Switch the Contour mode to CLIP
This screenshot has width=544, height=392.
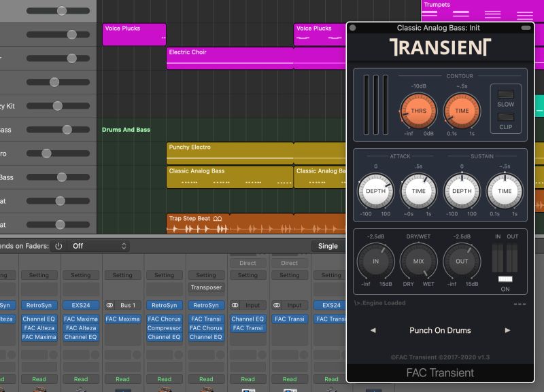tap(506, 118)
